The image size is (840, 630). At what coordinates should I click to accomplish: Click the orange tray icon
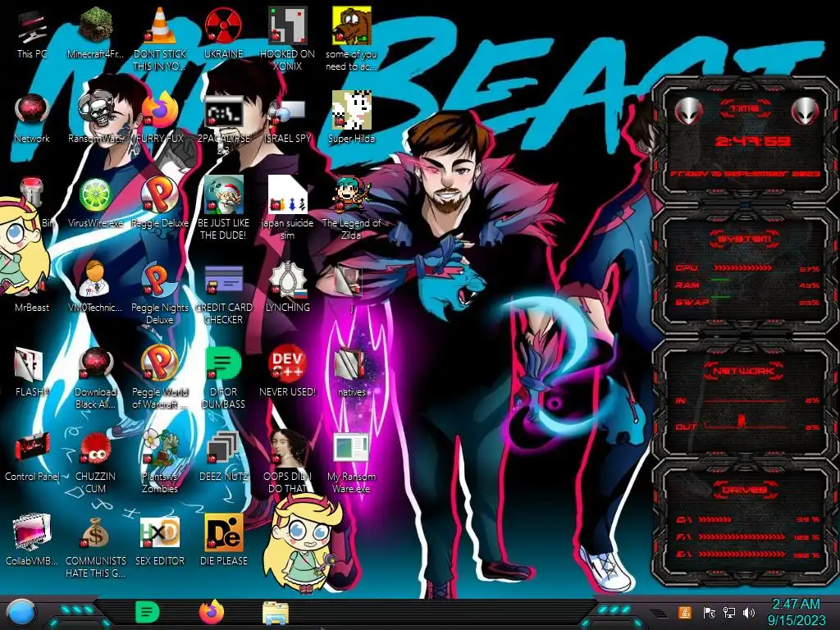685,612
